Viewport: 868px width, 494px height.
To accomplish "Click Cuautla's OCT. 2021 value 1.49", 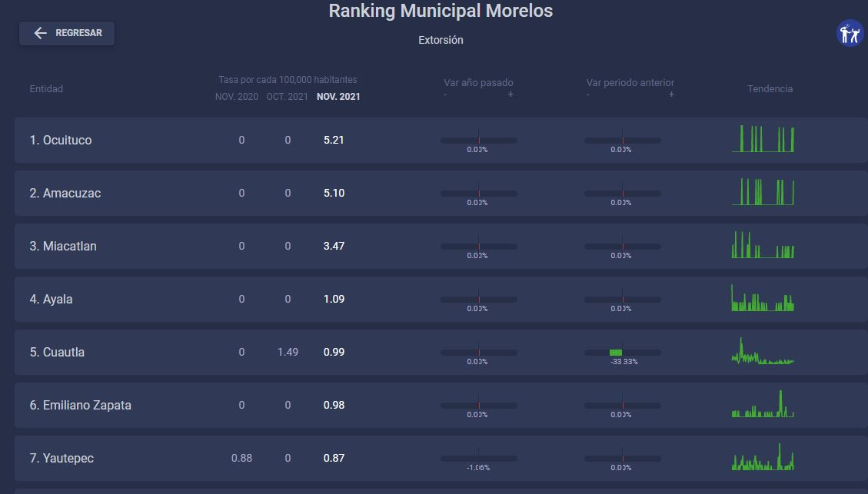I will pyautogui.click(x=288, y=353).
